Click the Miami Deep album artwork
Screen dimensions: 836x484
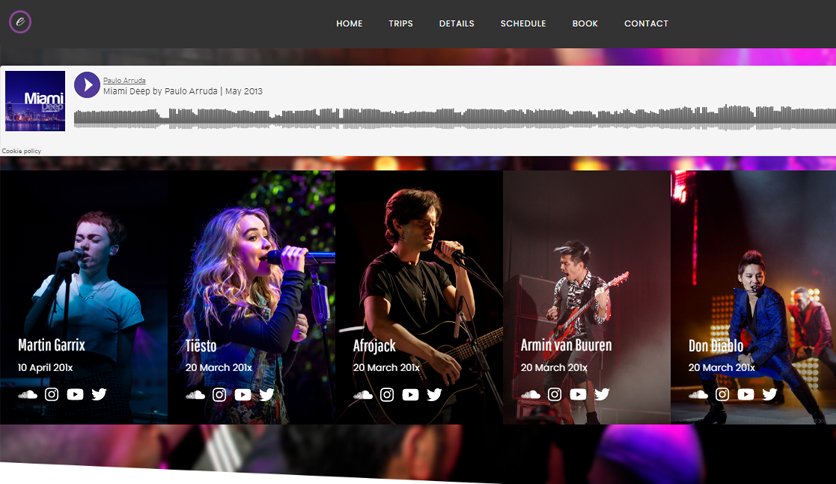(35, 101)
